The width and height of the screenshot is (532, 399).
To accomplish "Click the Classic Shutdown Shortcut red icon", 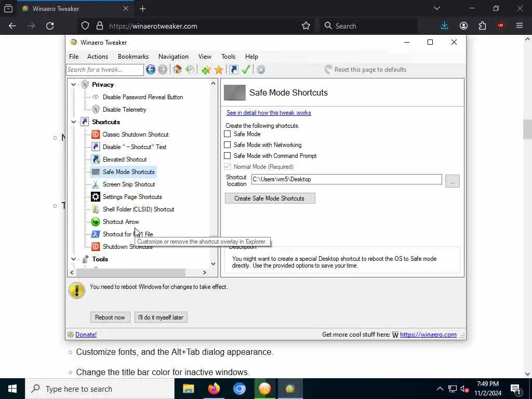I will pyautogui.click(x=96, y=135).
